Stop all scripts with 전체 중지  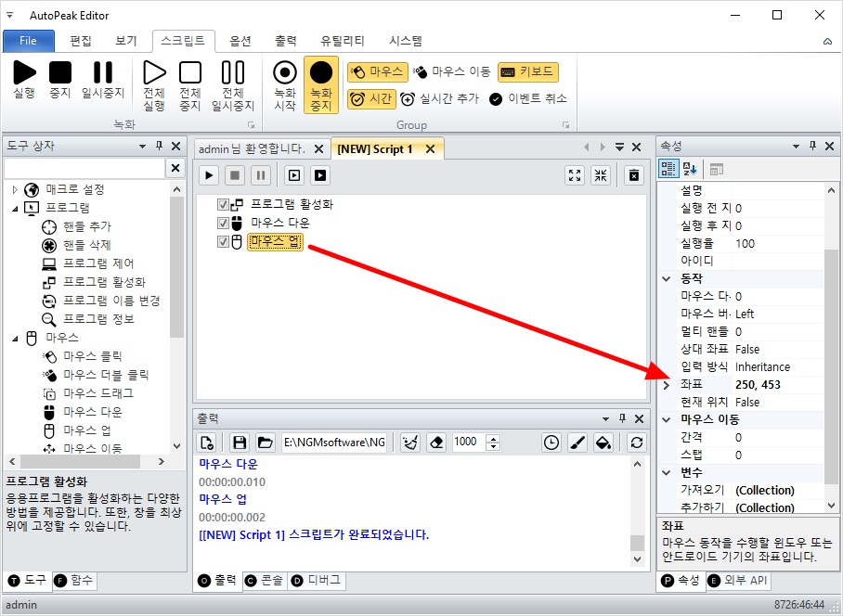(x=190, y=86)
